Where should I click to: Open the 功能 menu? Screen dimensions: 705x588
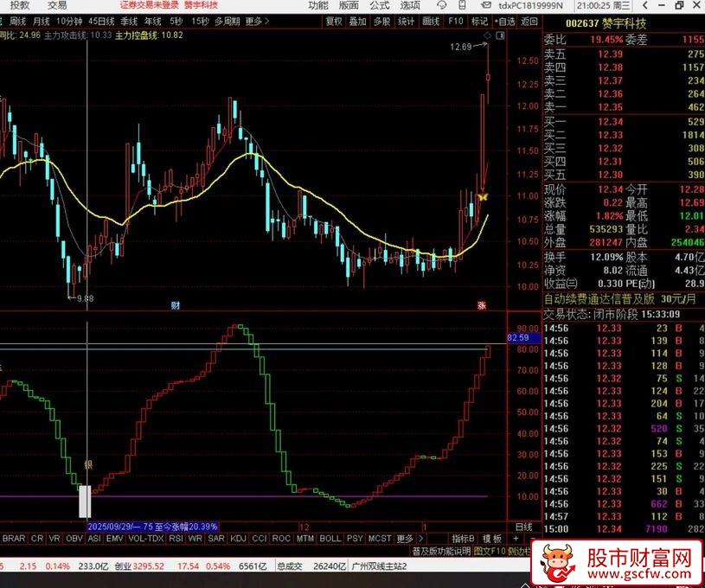[317, 5]
